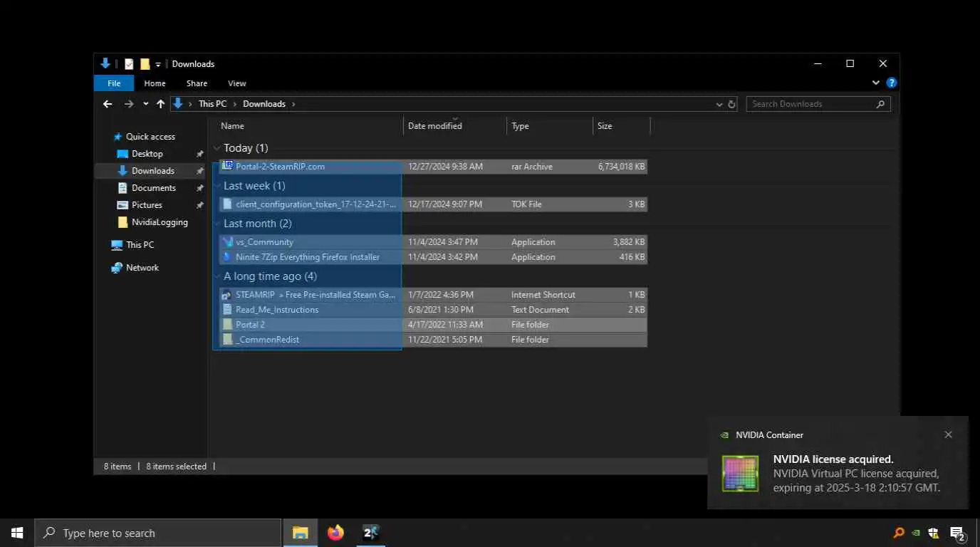
Task: Click the Portal 2 folder icon
Action: coord(228,325)
